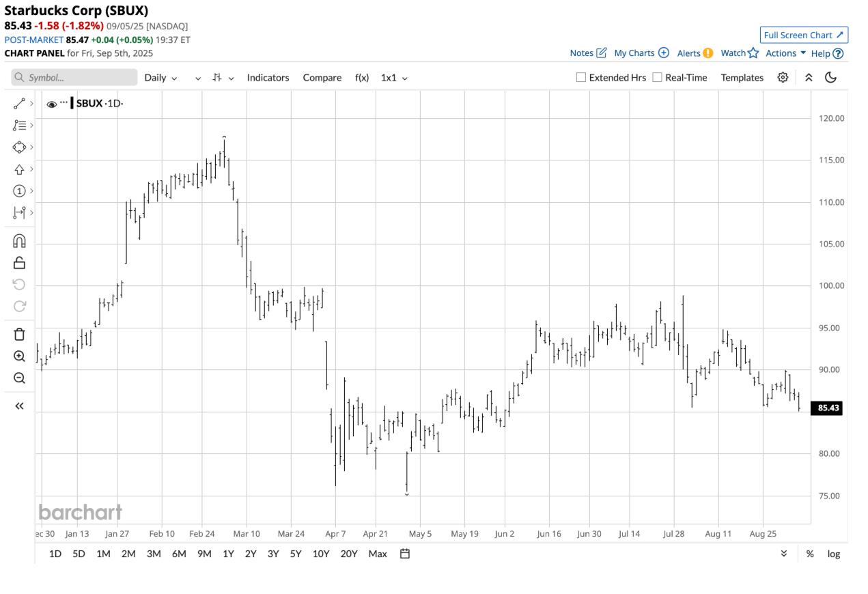Select the 10Y range button
The width and height of the screenshot is (868, 594).
(321, 554)
